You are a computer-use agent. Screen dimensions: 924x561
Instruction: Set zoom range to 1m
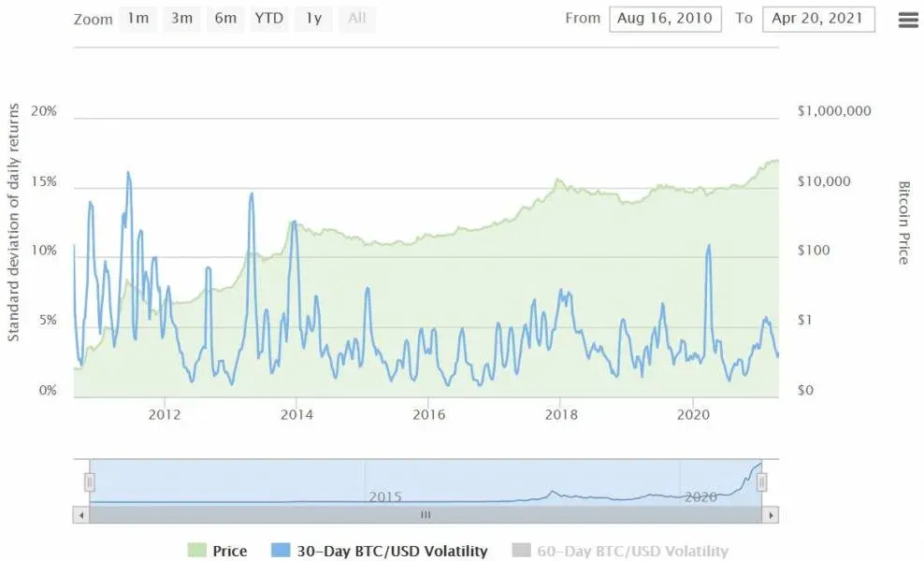tap(137, 19)
